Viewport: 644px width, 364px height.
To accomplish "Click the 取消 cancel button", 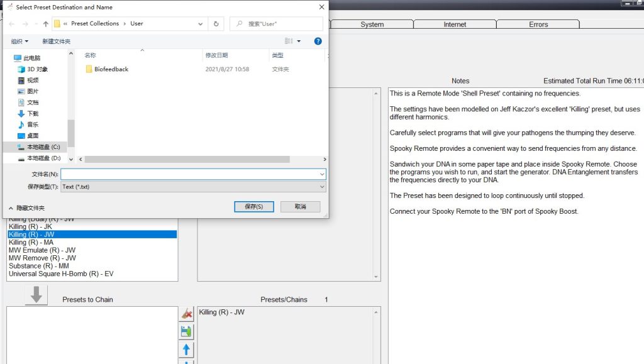I will point(300,207).
